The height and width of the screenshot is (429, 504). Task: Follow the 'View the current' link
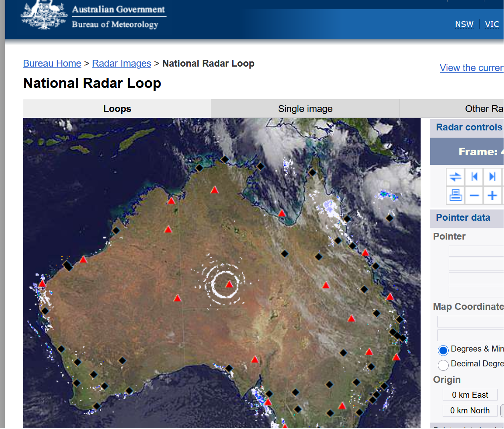click(472, 68)
